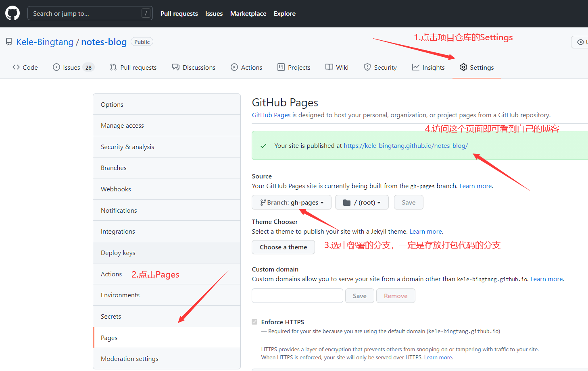Image resolution: width=588 pixels, height=371 pixels.
Task: Open Explore from the header
Action: pyautogui.click(x=285, y=13)
